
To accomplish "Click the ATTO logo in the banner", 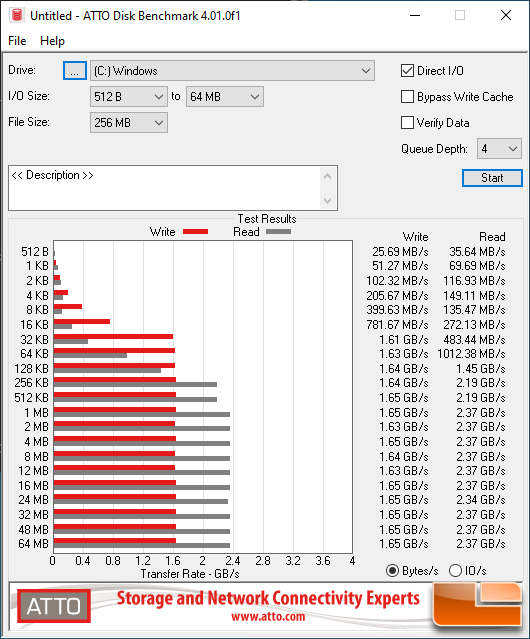I will (54, 606).
